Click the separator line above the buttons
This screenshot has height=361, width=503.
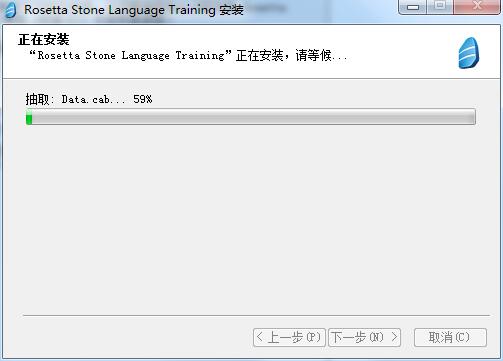[x=256, y=315]
